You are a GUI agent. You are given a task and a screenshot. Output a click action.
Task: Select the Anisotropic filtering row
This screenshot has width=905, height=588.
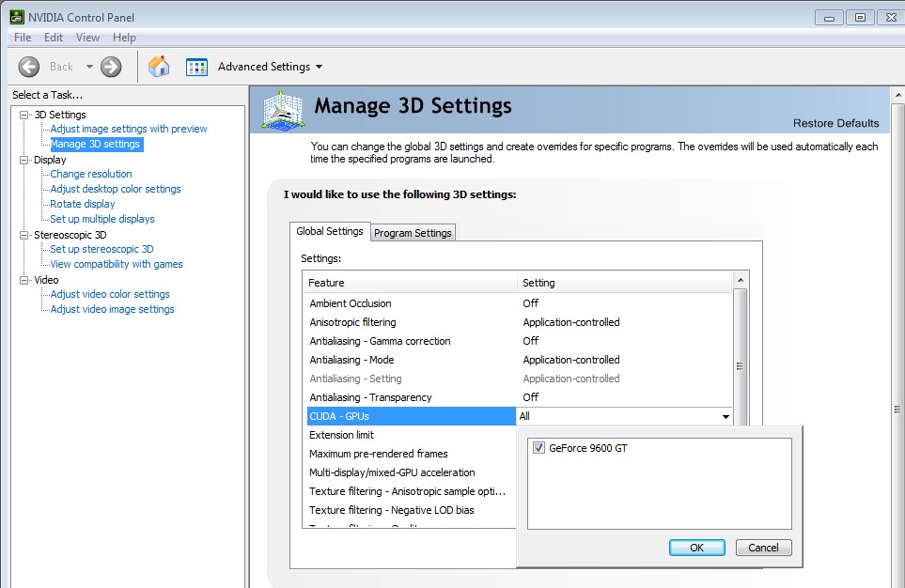tap(519, 322)
